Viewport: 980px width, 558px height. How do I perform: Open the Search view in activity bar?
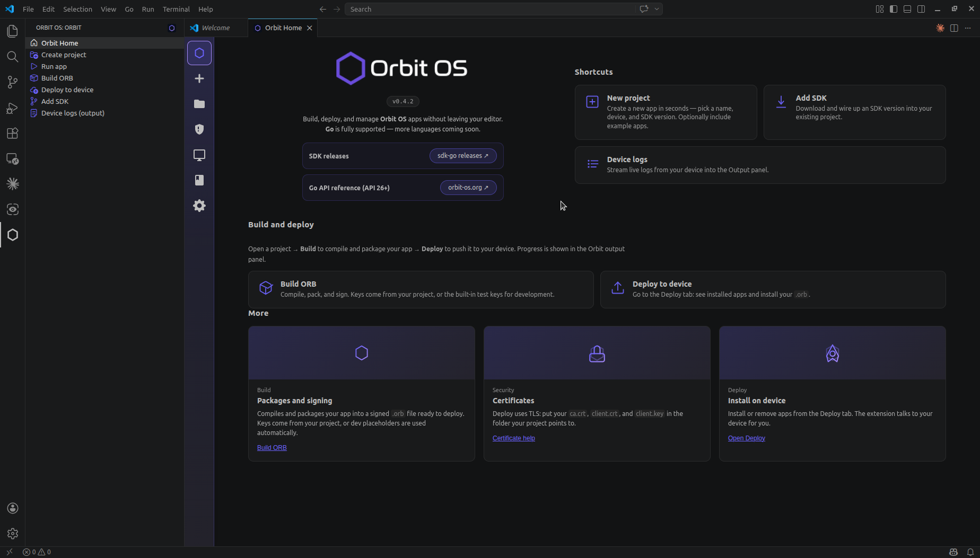(x=12, y=57)
